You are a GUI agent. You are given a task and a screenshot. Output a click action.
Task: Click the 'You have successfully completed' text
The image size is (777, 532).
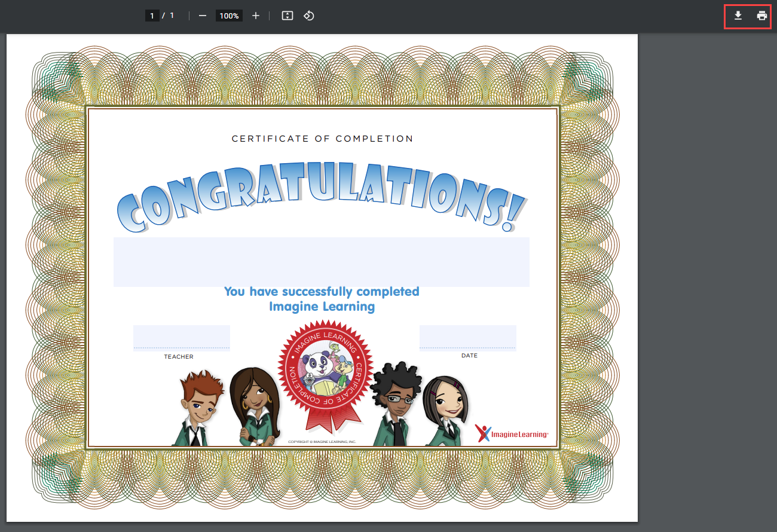click(322, 292)
